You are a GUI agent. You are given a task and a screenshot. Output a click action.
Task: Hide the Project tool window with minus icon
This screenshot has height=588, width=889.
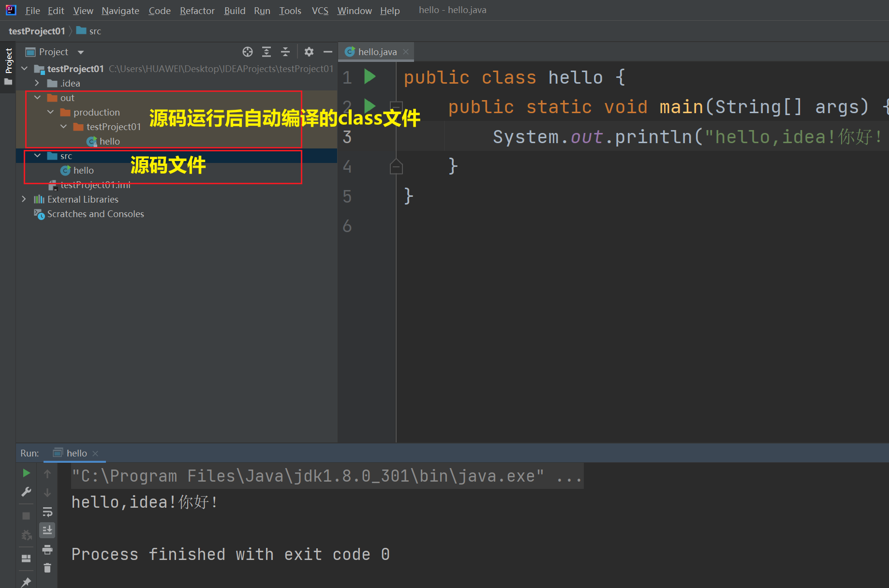coord(328,52)
